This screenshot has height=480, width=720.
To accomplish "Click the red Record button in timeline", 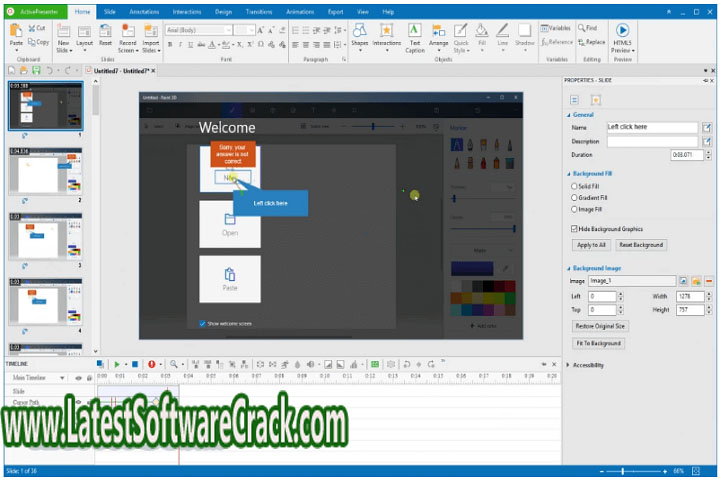I will tap(152, 364).
